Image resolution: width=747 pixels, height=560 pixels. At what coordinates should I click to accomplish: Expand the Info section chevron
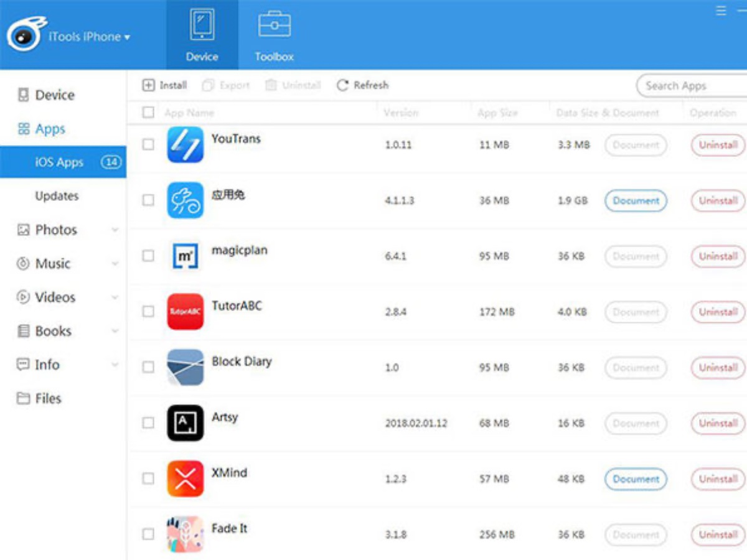115,365
